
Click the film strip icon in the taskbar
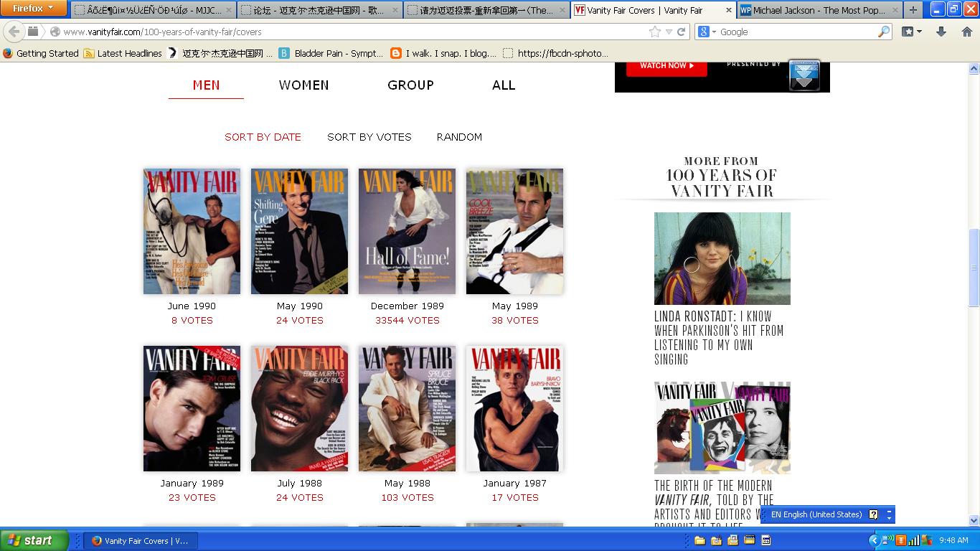[749, 540]
